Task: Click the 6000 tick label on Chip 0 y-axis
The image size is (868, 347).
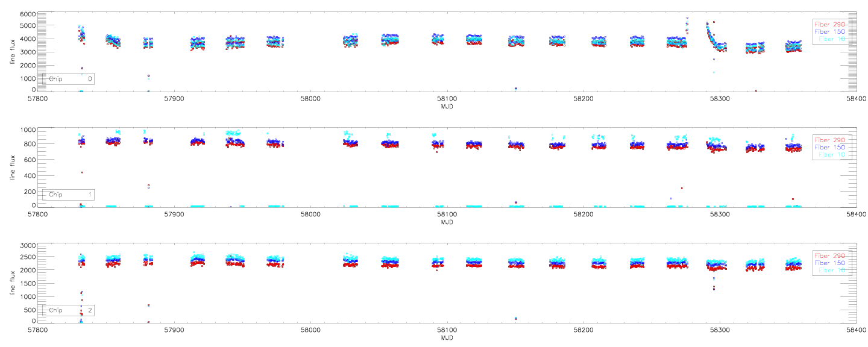Action: pyautogui.click(x=25, y=14)
